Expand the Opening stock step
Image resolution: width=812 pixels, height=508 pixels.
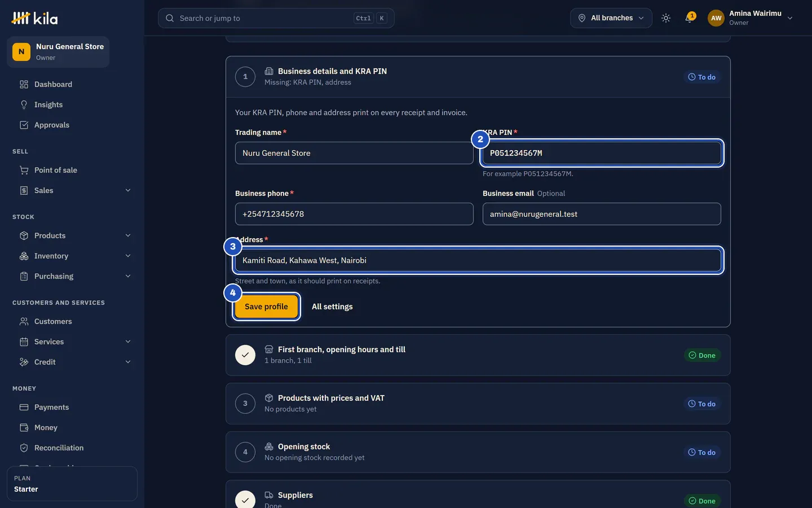tap(478, 452)
